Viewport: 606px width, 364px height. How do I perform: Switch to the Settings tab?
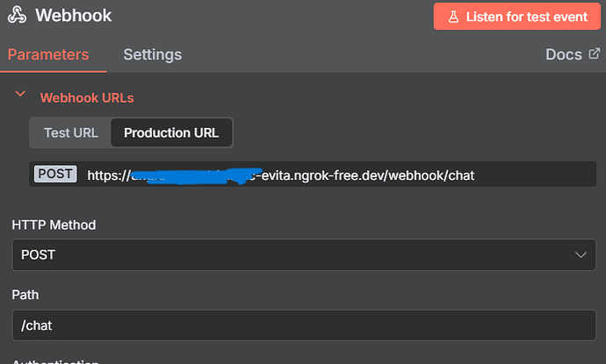pos(152,54)
